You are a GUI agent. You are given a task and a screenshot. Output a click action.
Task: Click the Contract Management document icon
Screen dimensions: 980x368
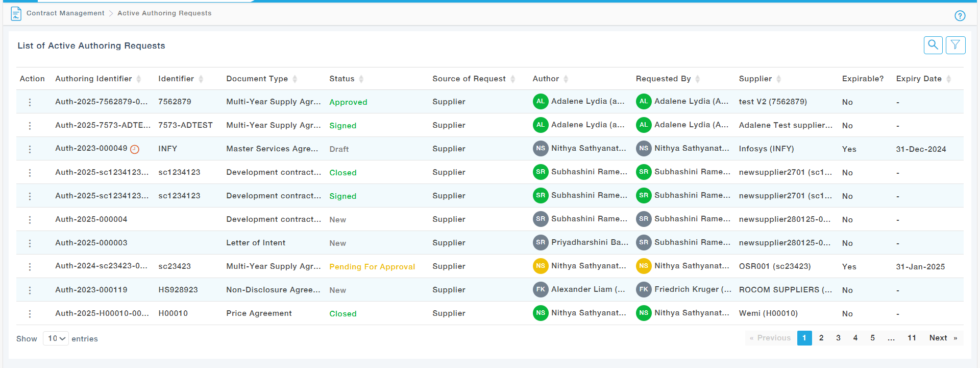click(x=16, y=14)
